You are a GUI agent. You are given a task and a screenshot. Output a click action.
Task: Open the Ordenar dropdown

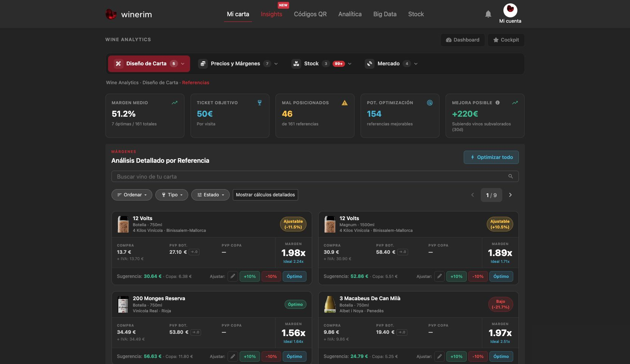coord(132,195)
